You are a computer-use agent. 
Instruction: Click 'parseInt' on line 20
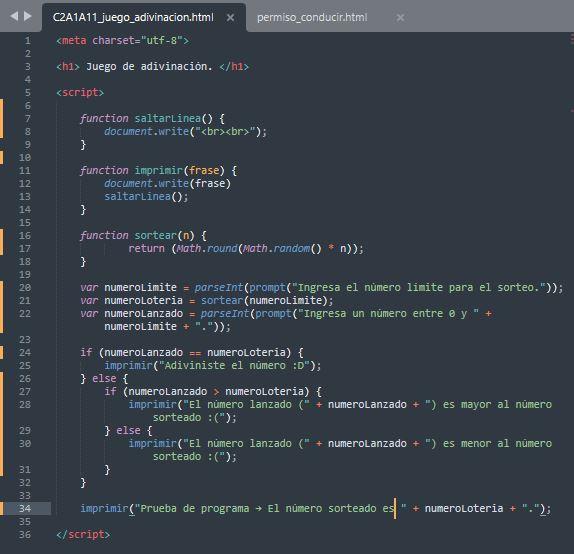coord(219,287)
